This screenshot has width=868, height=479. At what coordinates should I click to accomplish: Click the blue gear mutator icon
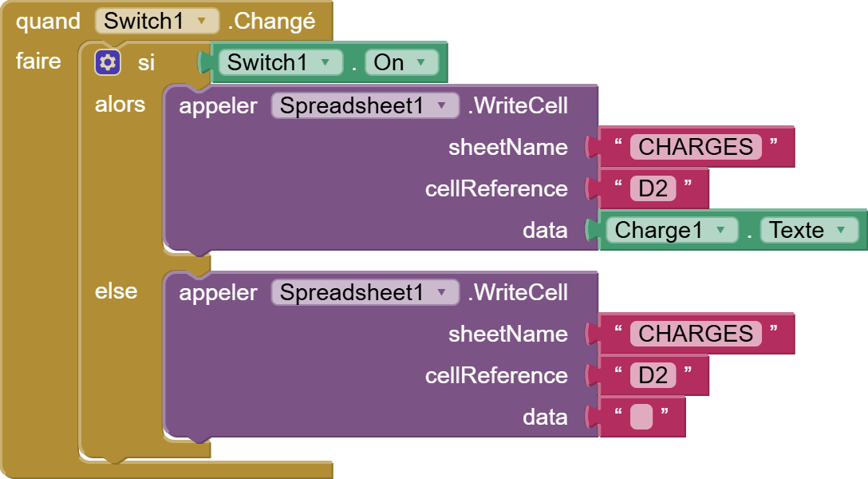coord(108,62)
